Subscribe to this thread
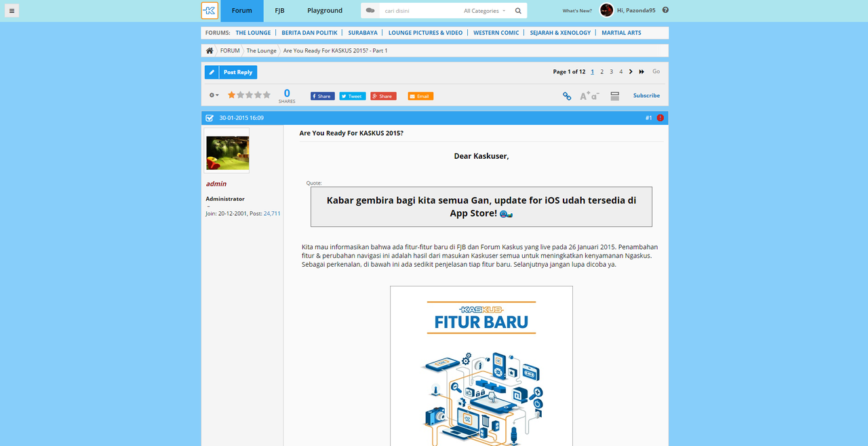 [646, 96]
